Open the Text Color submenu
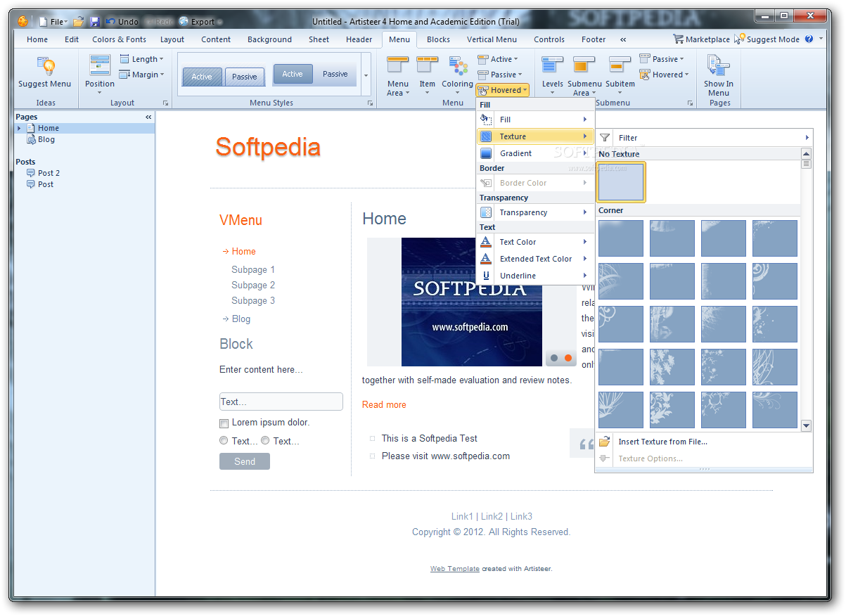This screenshot has height=616, width=846. point(535,242)
